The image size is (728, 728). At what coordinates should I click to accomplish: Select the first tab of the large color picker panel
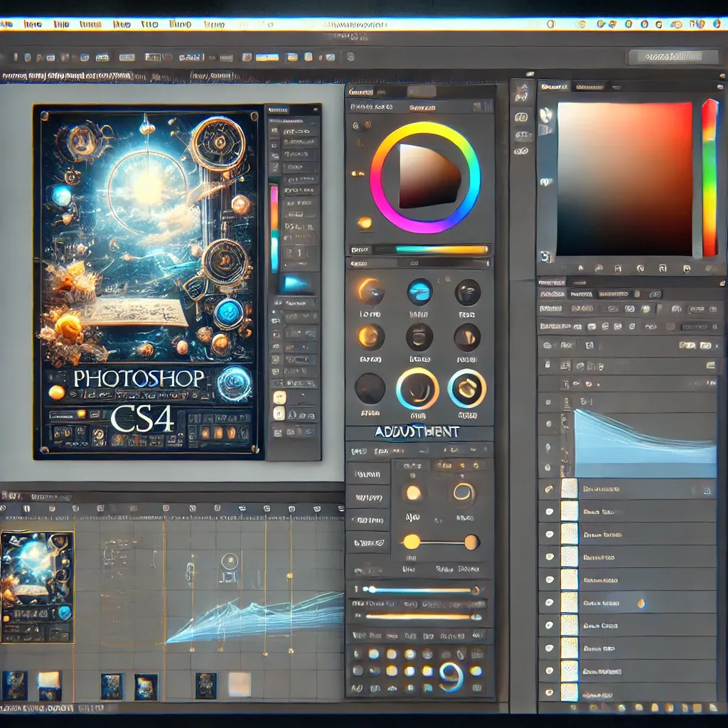(x=555, y=87)
